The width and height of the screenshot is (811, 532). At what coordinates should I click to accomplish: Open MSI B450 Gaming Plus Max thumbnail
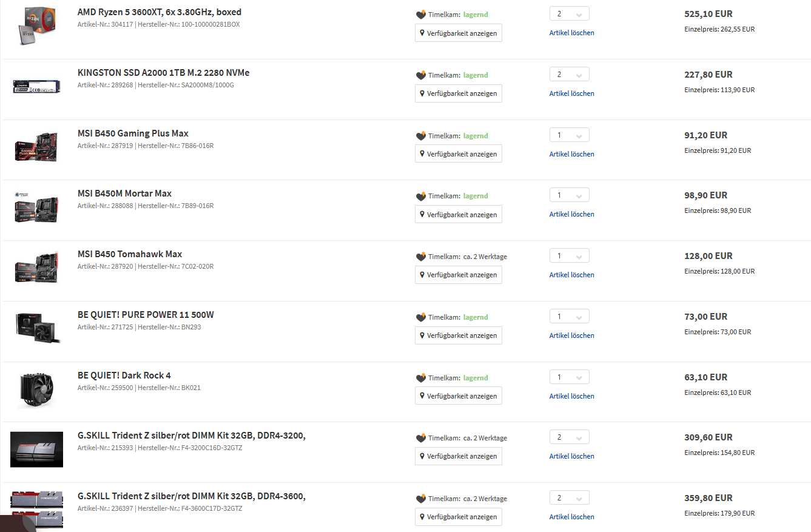coord(37,147)
